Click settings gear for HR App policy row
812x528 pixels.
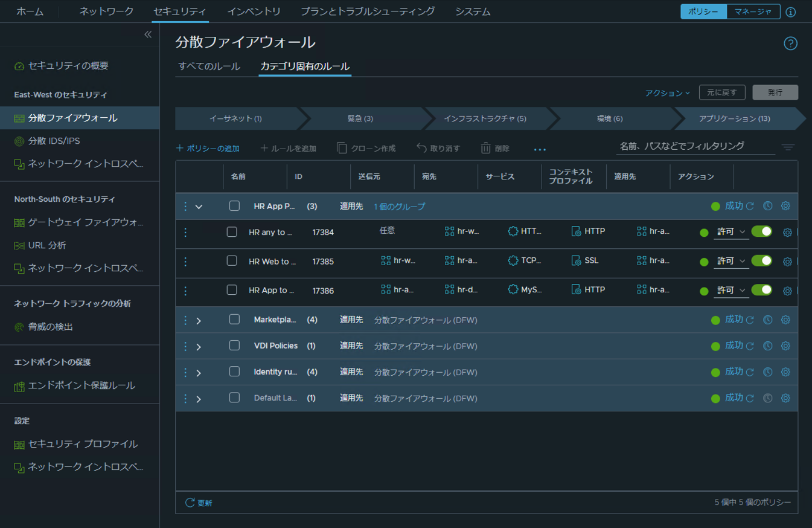tap(785, 206)
